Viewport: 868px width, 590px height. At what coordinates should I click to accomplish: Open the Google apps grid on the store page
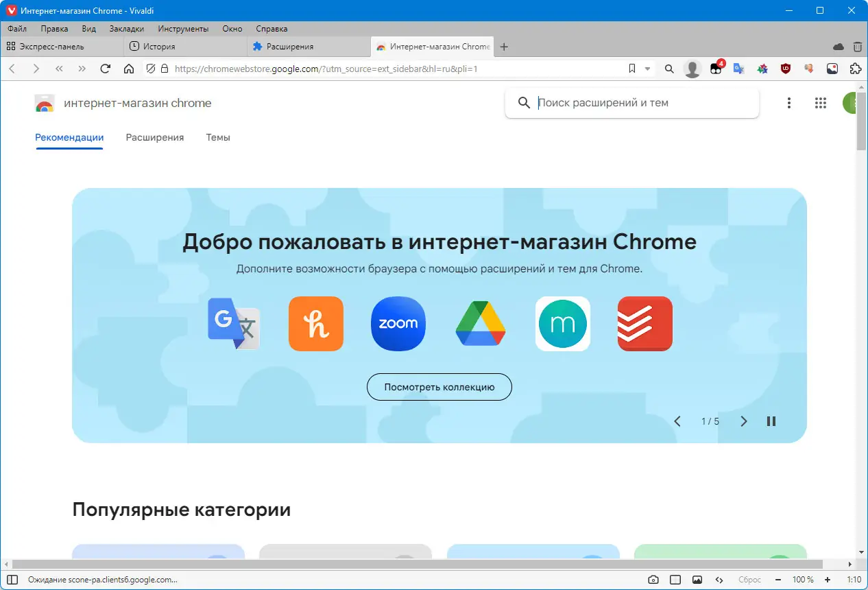[821, 103]
